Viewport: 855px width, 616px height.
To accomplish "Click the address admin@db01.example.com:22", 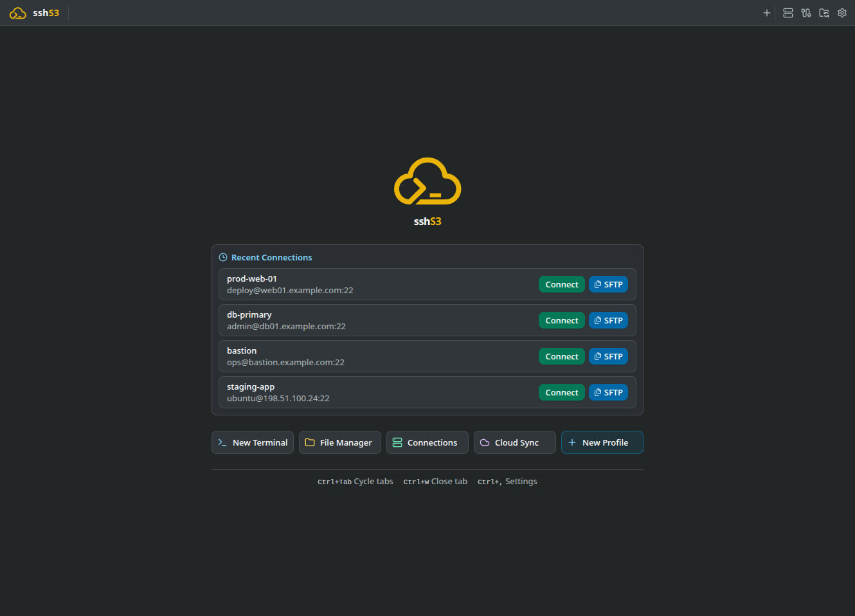I will [286, 326].
